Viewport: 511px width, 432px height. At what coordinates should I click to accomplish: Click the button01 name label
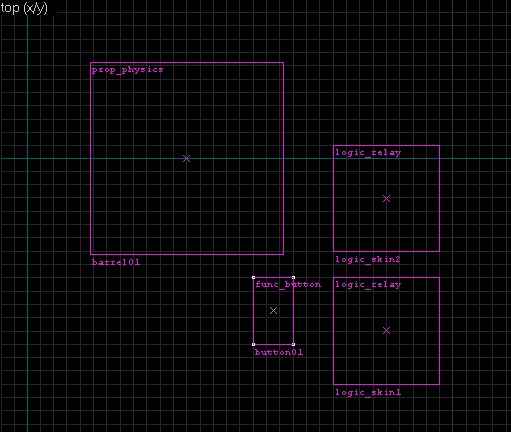tap(279, 352)
